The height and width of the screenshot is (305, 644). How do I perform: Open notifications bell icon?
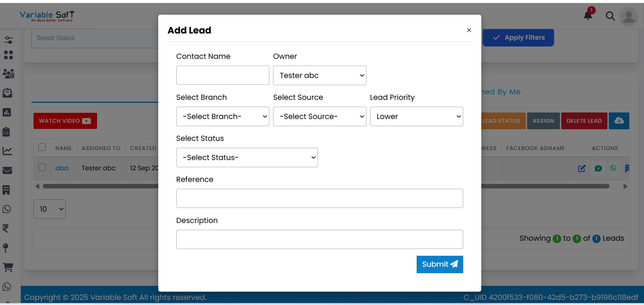coord(588,15)
